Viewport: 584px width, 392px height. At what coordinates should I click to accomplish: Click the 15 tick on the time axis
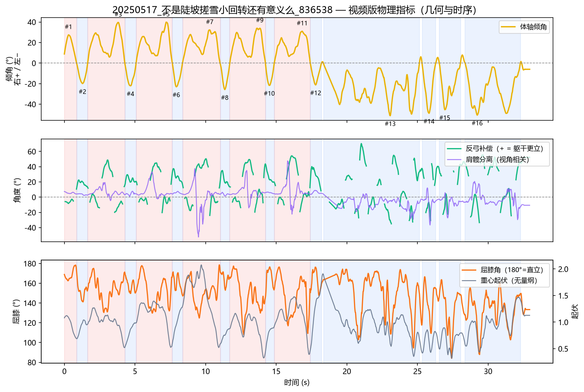[x=276, y=371]
